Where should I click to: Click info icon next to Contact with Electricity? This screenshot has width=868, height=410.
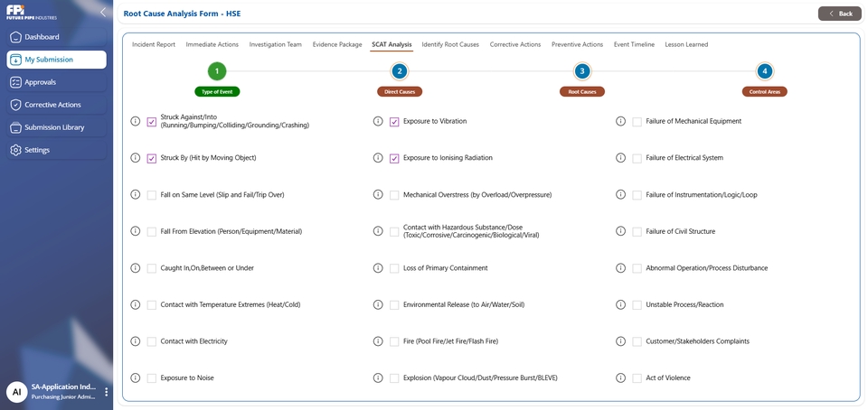[x=136, y=341]
